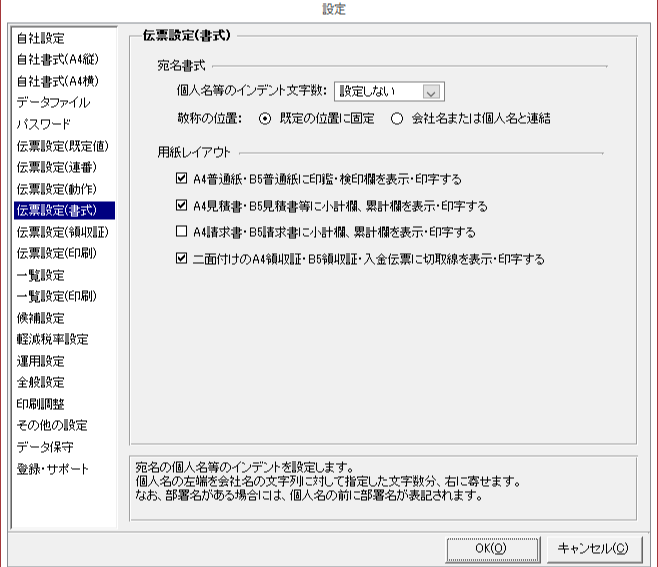The image size is (658, 567).
Task: Select 一覧設定(印刷) in the sidebar
Action: [57, 296]
